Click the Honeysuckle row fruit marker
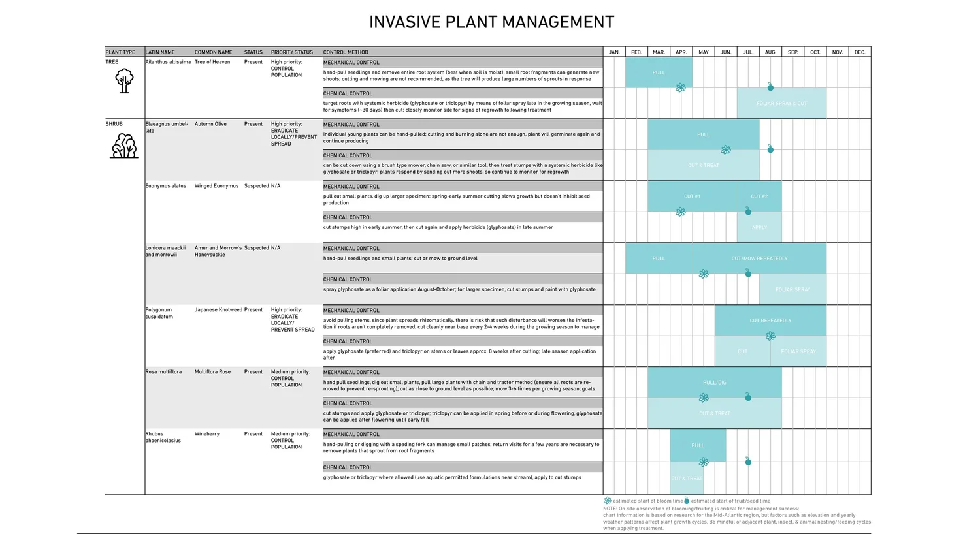Screen dimensions: 980x534 coord(748,274)
